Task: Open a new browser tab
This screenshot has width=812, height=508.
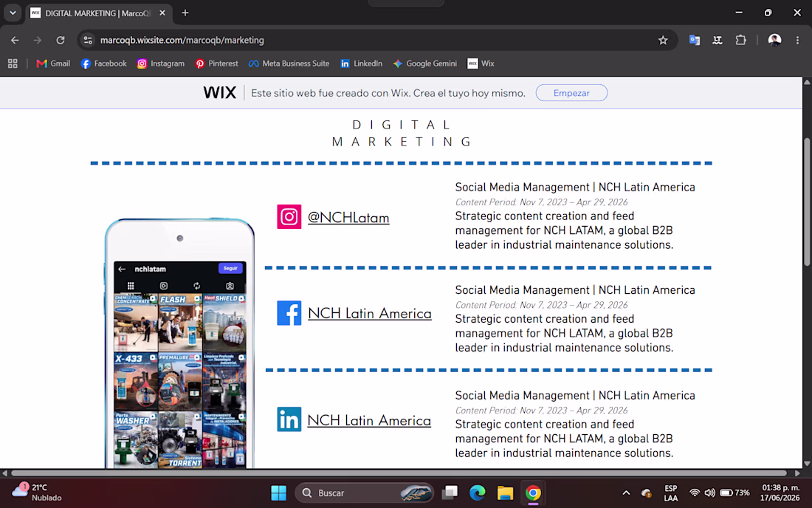Action: (185, 13)
